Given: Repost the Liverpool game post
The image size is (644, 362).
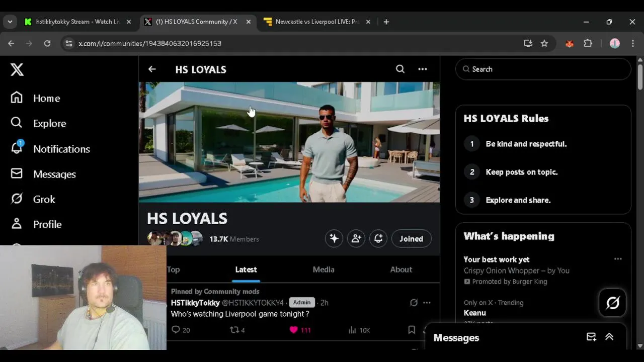Looking at the screenshot, I should point(237,330).
